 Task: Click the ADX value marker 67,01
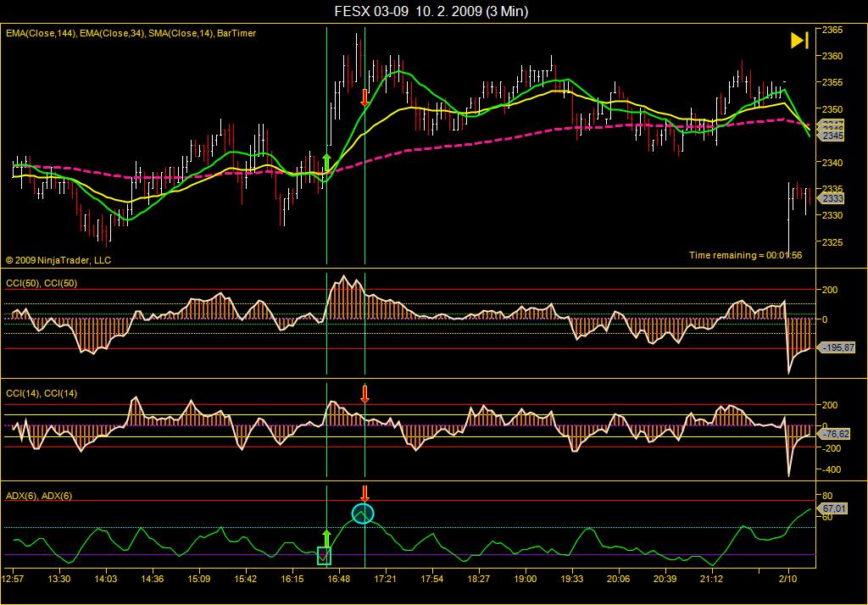[832, 509]
